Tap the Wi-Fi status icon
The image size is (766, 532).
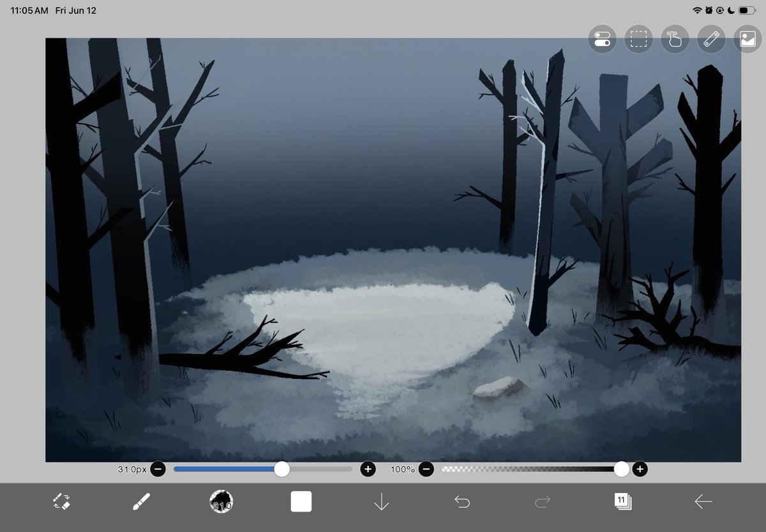click(x=697, y=11)
